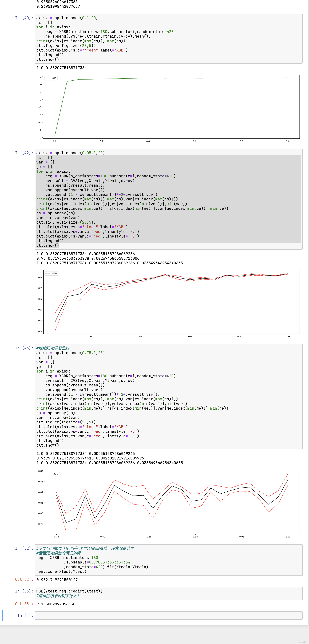Click output line starting '0.75 0.8173343503953288'

(x=88, y=258)
